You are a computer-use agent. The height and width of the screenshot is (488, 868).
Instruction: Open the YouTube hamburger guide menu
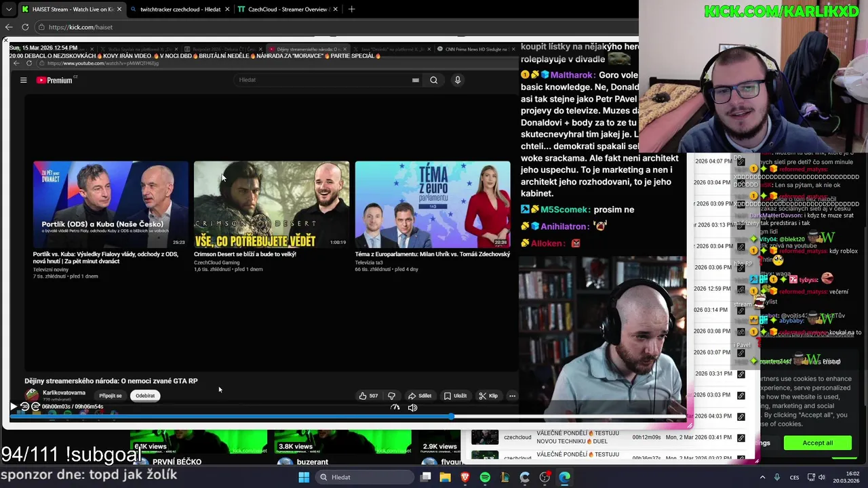[x=23, y=80]
